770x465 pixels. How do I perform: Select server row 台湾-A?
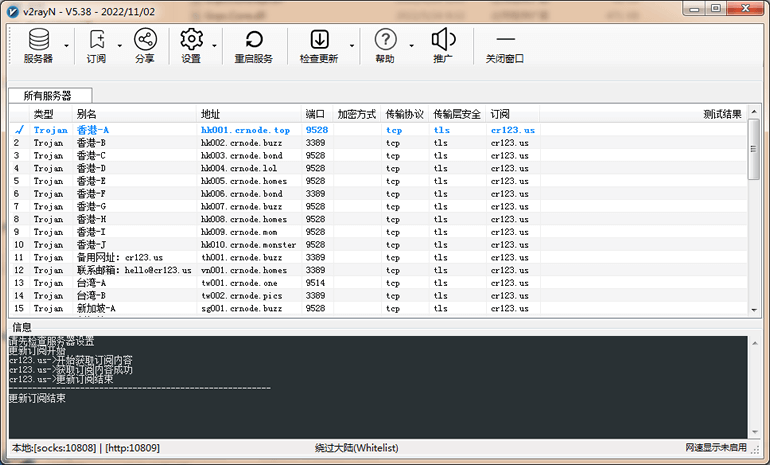378,283
